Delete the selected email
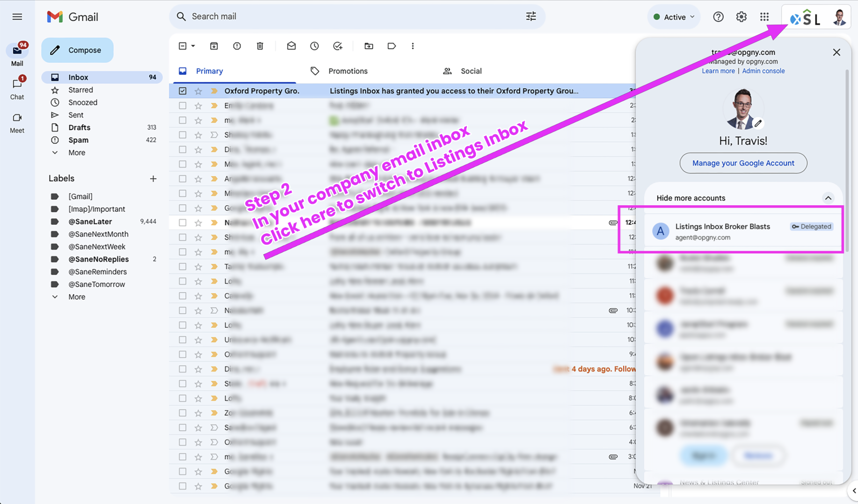This screenshot has height=504, width=858. 260,46
